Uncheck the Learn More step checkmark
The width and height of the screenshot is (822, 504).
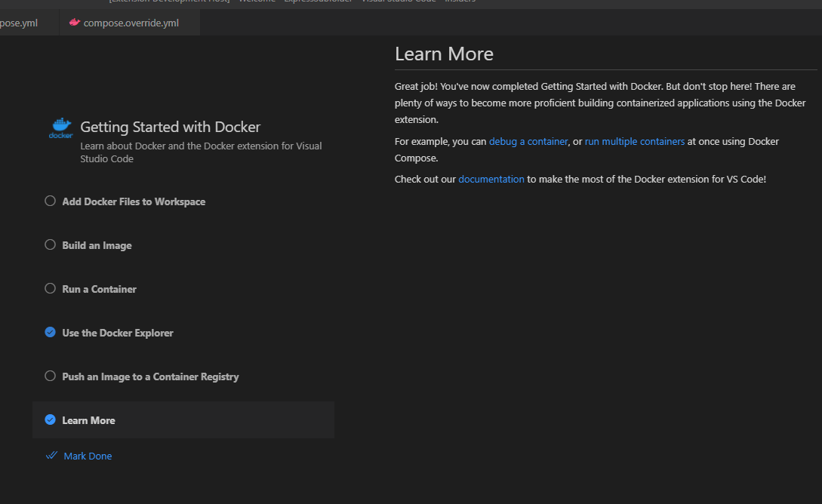(50, 419)
